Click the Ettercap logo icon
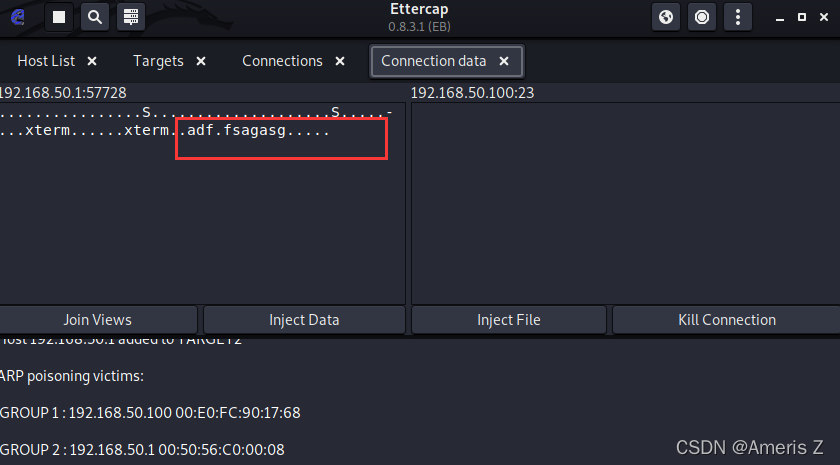 click(x=18, y=17)
